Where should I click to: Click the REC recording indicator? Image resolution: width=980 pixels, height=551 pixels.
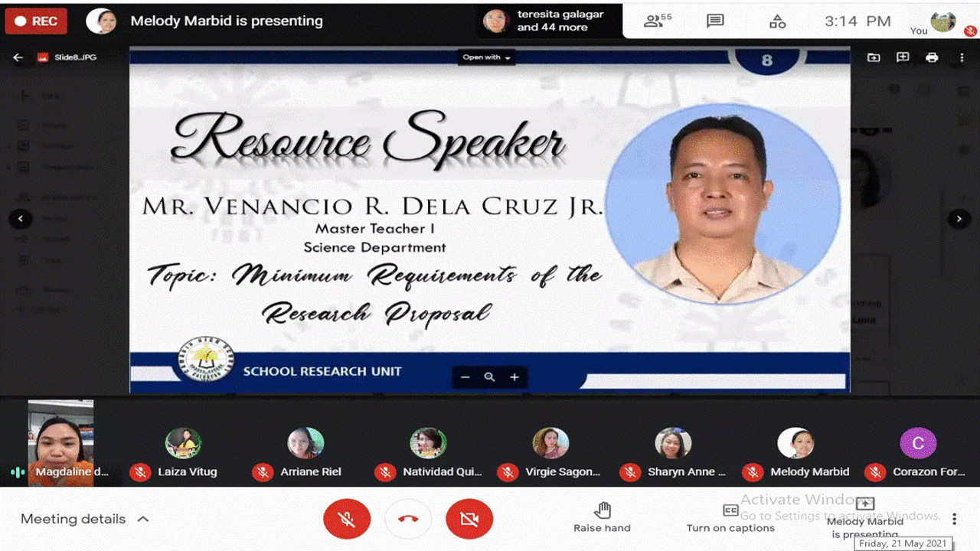36,21
